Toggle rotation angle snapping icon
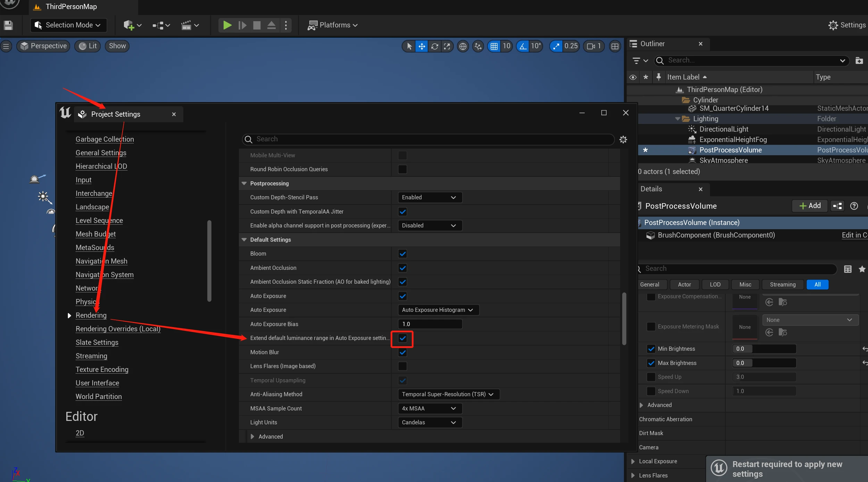The width and height of the screenshot is (868, 482). point(523,46)
